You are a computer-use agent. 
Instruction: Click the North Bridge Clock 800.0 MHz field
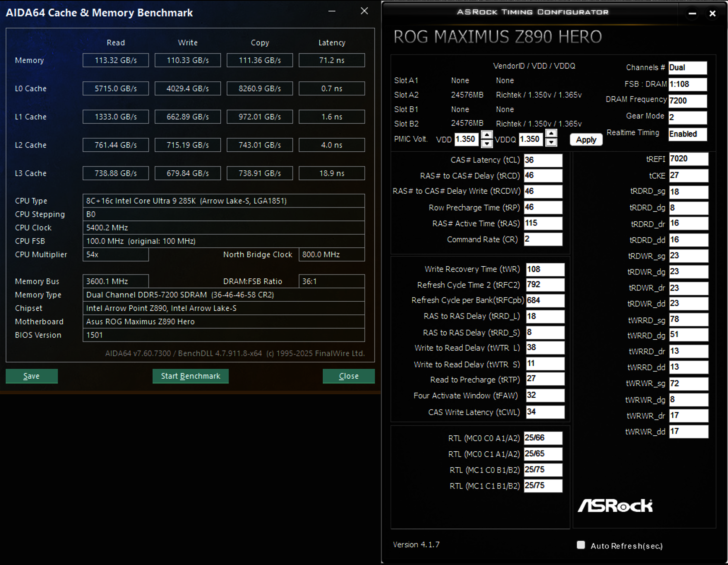(x=332, y=255)
